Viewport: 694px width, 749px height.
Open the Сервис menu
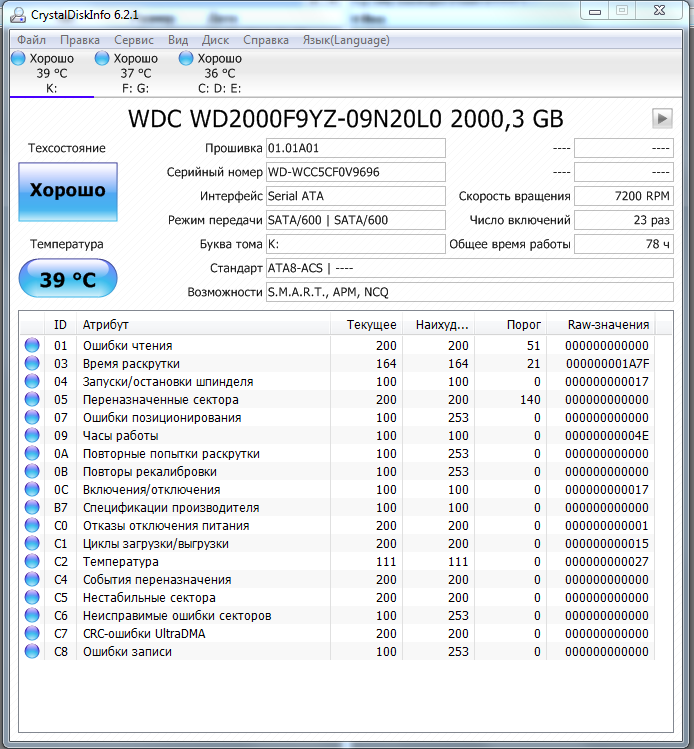(134, 40)
